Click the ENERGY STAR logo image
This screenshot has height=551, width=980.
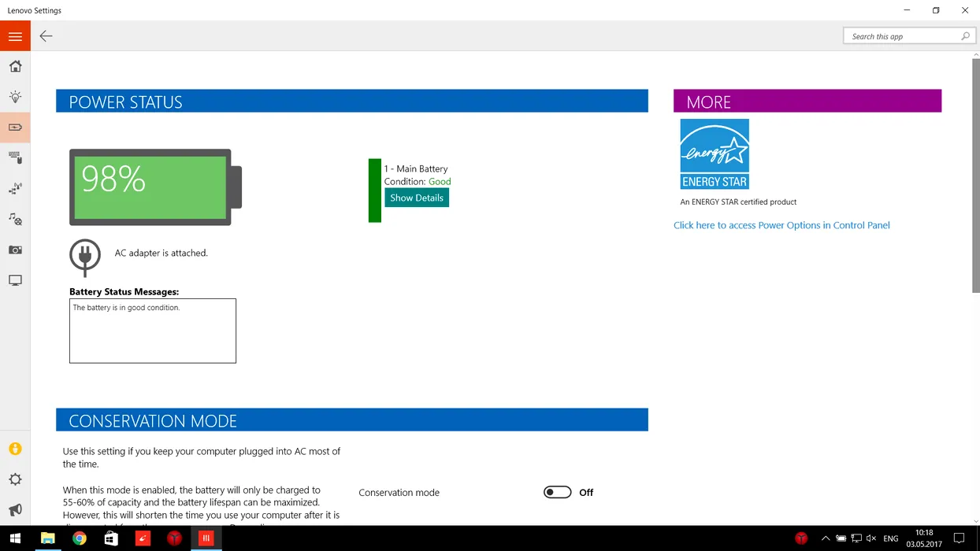[x=715, y=154]
